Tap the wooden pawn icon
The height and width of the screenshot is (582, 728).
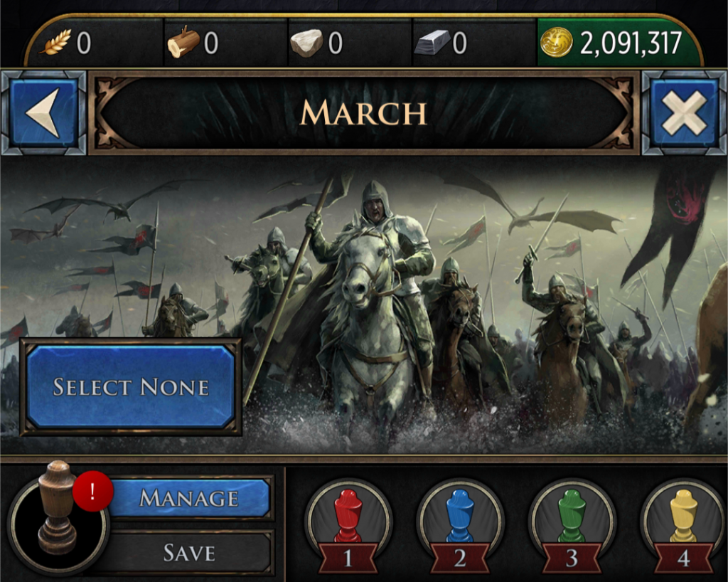tap(57, 509)
